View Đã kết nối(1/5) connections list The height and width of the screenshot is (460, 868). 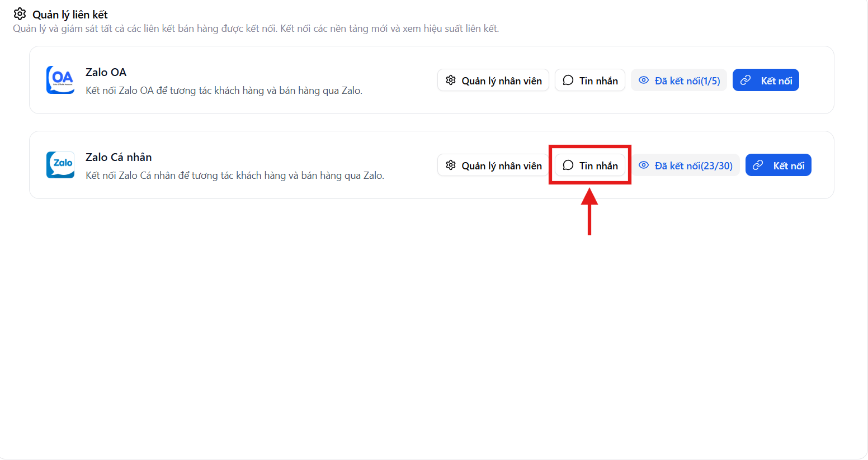pos(687,80)
